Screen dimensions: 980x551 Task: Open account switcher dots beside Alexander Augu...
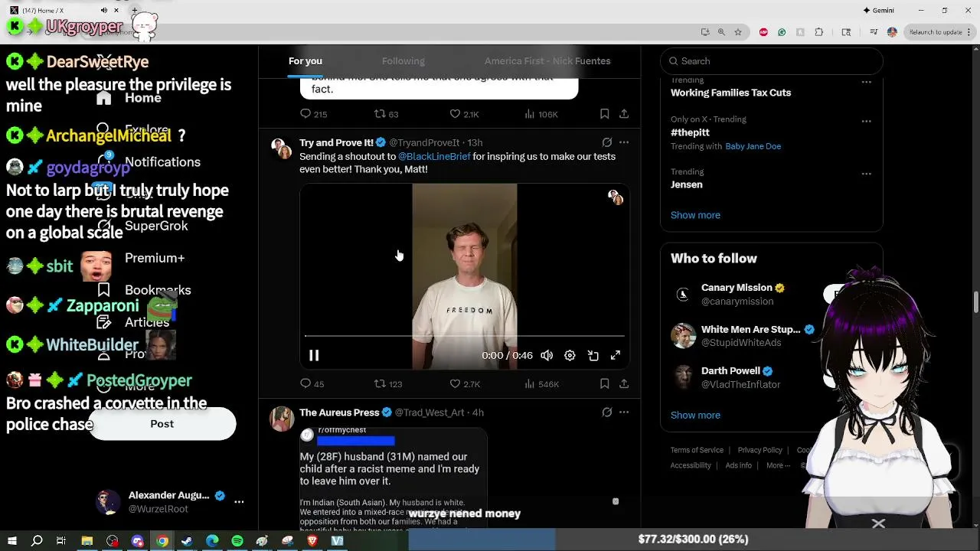click(x=239, y=502)
